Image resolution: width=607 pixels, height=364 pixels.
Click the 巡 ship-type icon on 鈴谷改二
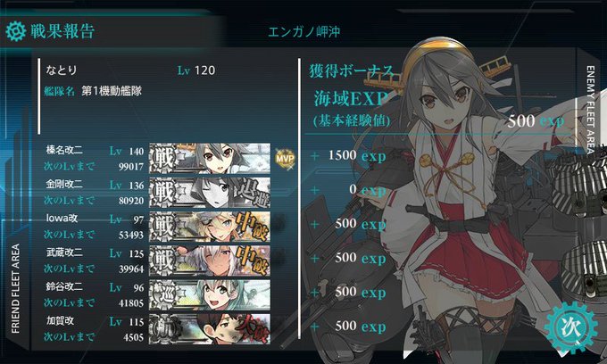click(163, 294)
